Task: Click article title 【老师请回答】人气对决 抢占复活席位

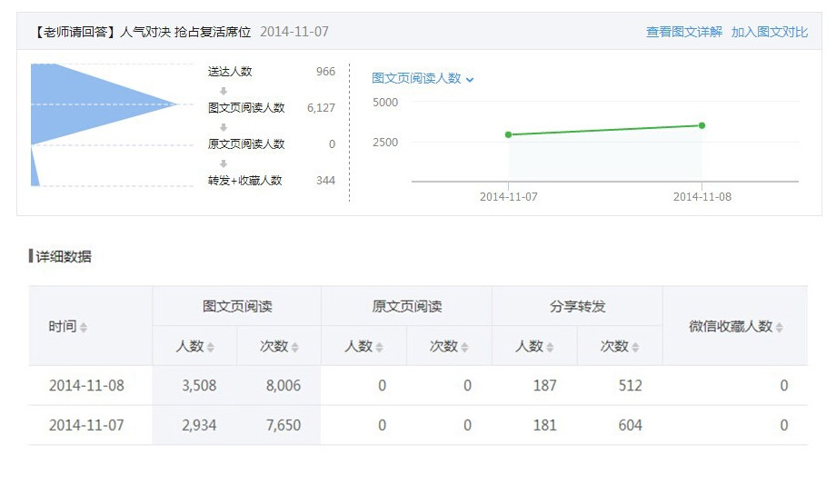Action: 141,32
